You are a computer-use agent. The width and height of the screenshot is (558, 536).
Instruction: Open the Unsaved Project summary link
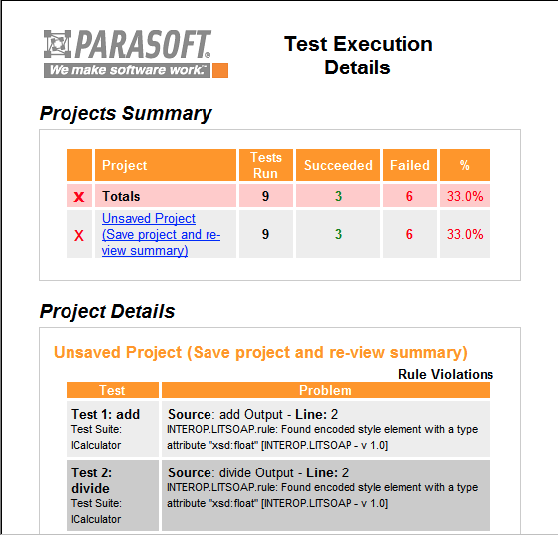pyautogui.click(x=161, y=234)
